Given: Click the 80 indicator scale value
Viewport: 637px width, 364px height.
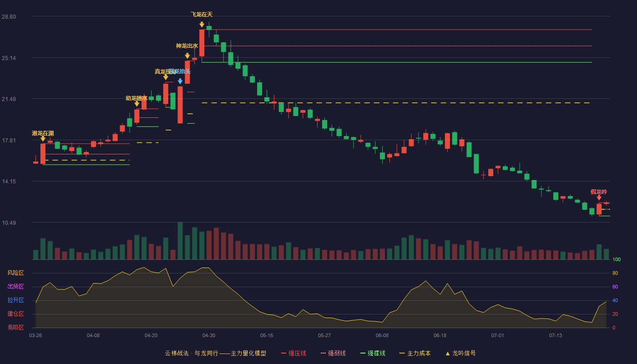Looking at the screenshot, I should (x=615, y=273).
